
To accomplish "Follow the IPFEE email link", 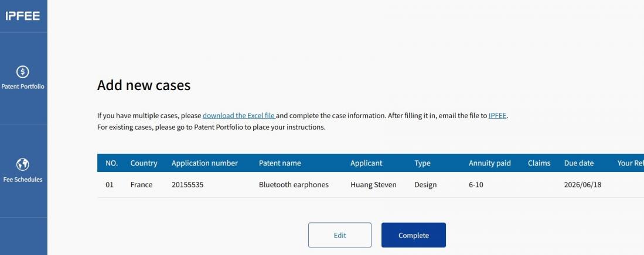I will pos(497,116).
